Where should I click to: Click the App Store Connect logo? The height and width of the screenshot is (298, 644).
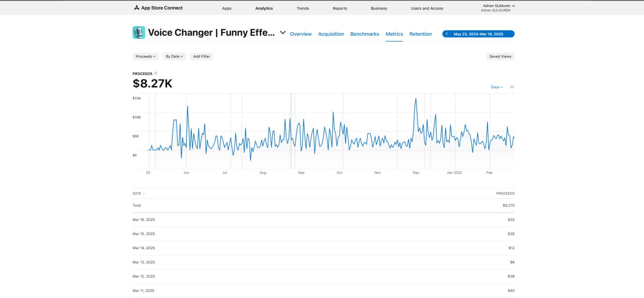158,8
